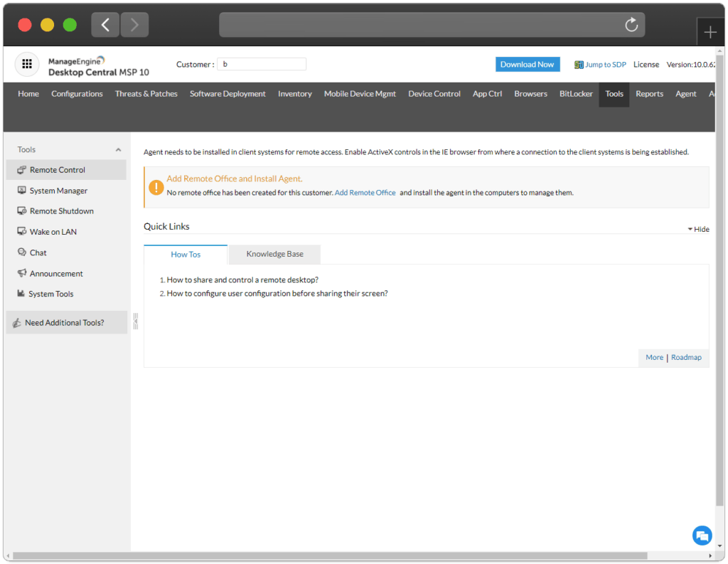
Task: Click the Wake on LAN icon
Action: click(21, 231)
